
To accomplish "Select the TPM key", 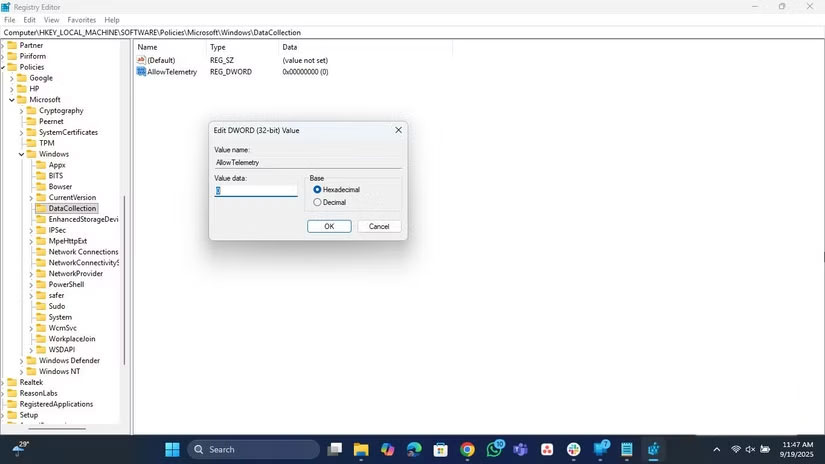I will tap(46, 143).
